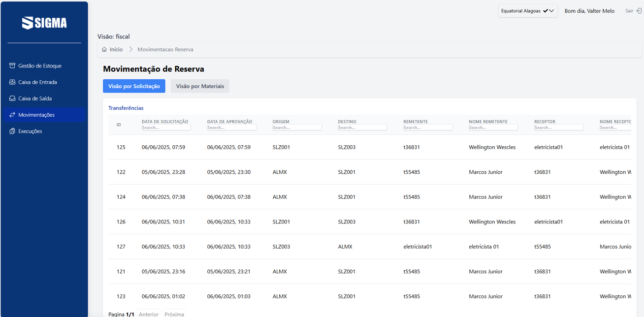Open Execuções menu item
The height and width of the screenshot is (317, 644).
[x=44, y=131]
